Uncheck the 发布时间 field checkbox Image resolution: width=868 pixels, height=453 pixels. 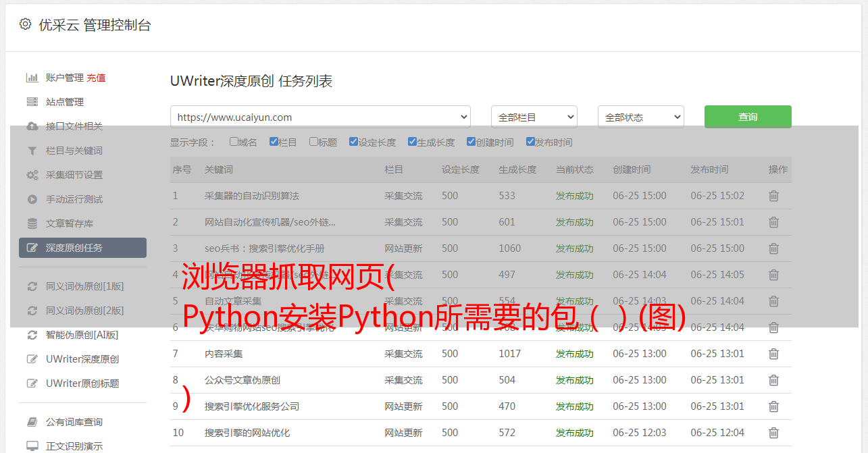(530, 142)
